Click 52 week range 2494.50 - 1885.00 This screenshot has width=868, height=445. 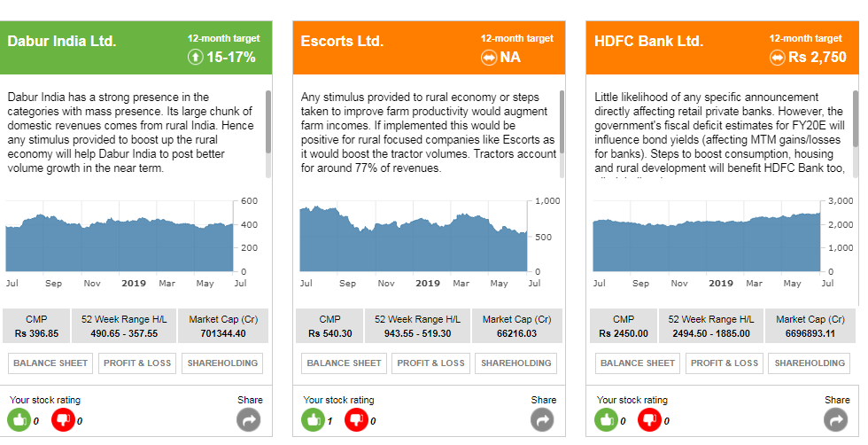[x=710, y=333]
